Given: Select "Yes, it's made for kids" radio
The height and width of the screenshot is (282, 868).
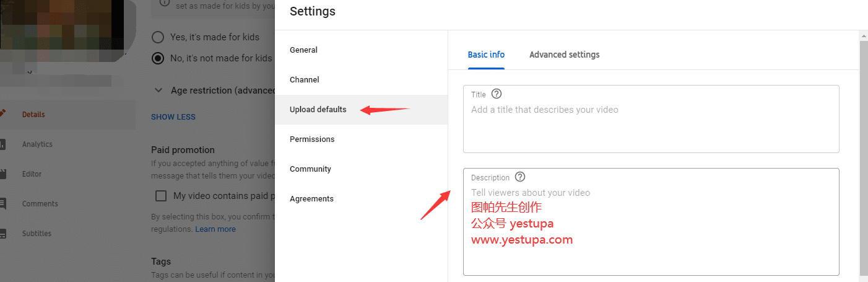Looking at the screenshot, I should (x=158, y=37).
